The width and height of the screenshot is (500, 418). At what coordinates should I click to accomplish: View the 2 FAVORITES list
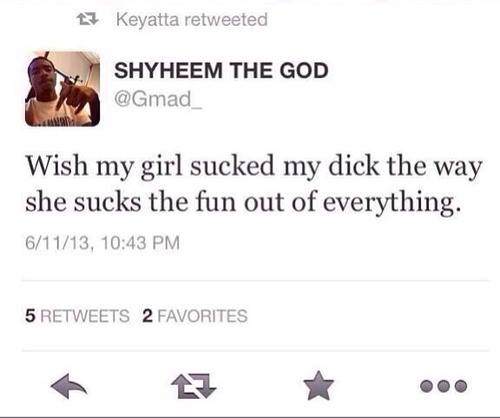click(195, 316)
